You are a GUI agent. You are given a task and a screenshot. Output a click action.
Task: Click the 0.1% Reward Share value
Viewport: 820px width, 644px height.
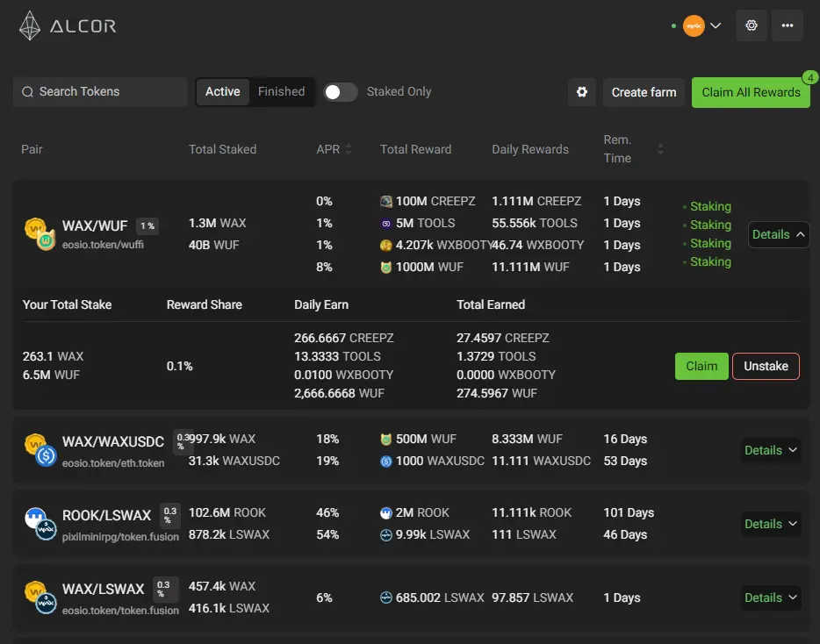point(179,366)
